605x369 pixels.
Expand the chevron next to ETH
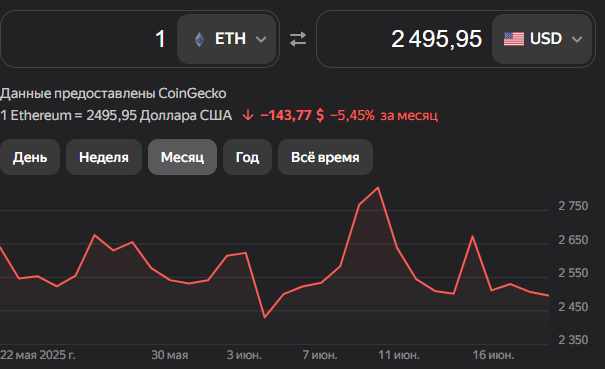[261, 39]
